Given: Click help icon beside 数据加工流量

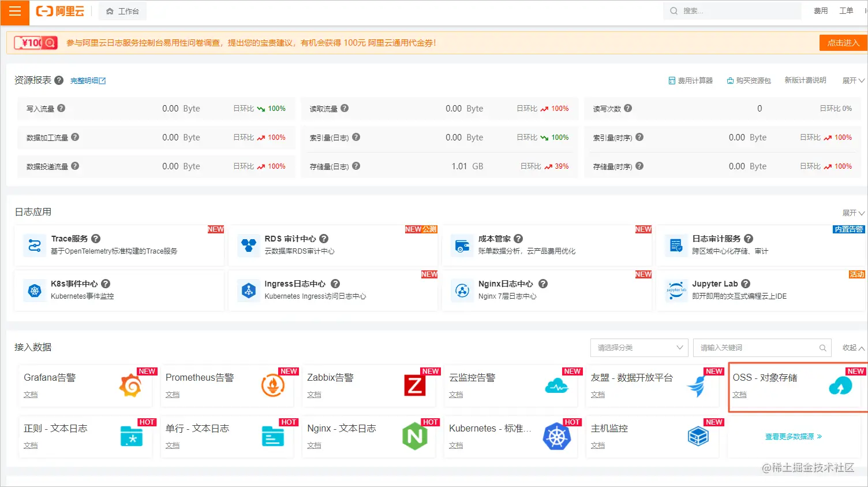Looking at the screenshot, I should (x=75, y=137).
